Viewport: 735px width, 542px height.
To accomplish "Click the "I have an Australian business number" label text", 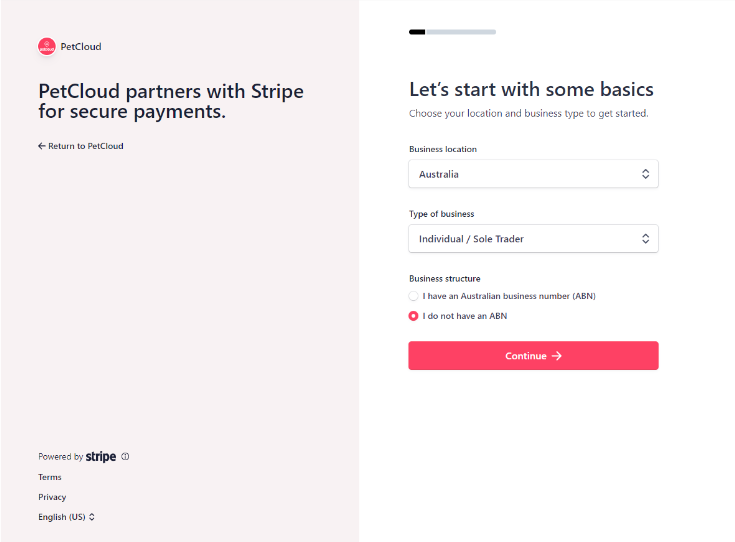I will pos(509,296).
